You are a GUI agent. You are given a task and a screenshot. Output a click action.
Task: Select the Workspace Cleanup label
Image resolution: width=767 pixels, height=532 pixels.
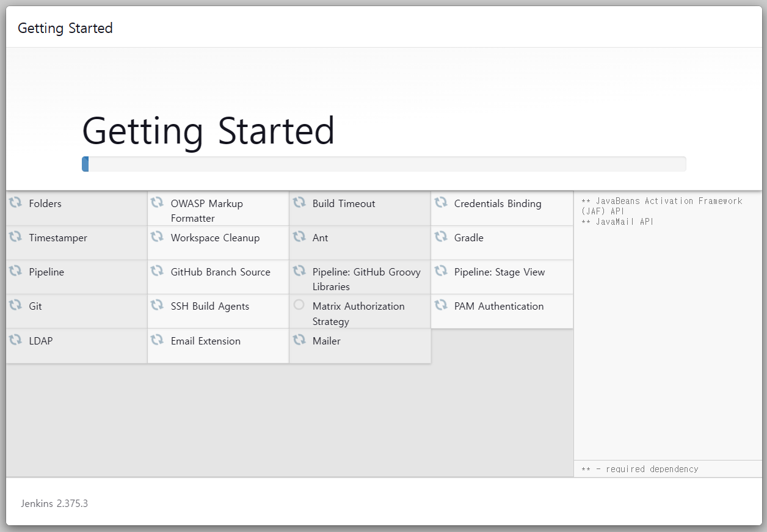tap(215, 238)
